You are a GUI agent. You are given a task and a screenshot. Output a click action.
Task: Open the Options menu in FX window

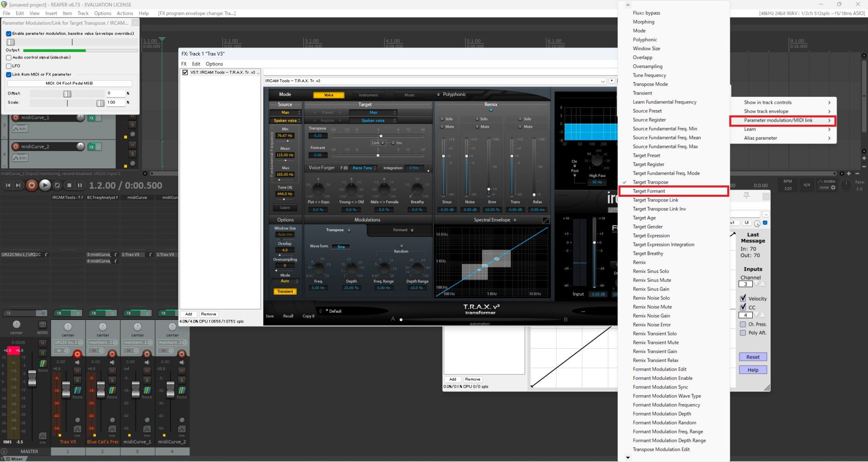coord(214,64)
